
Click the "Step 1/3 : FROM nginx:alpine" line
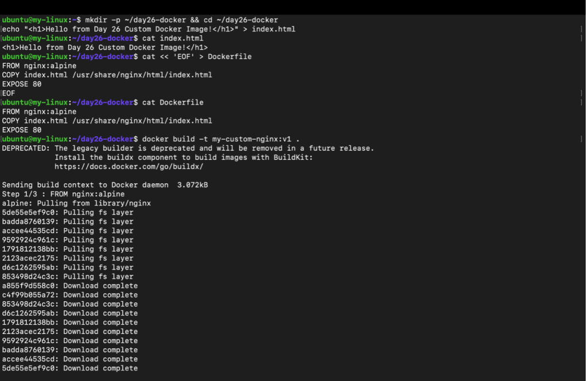63,194
